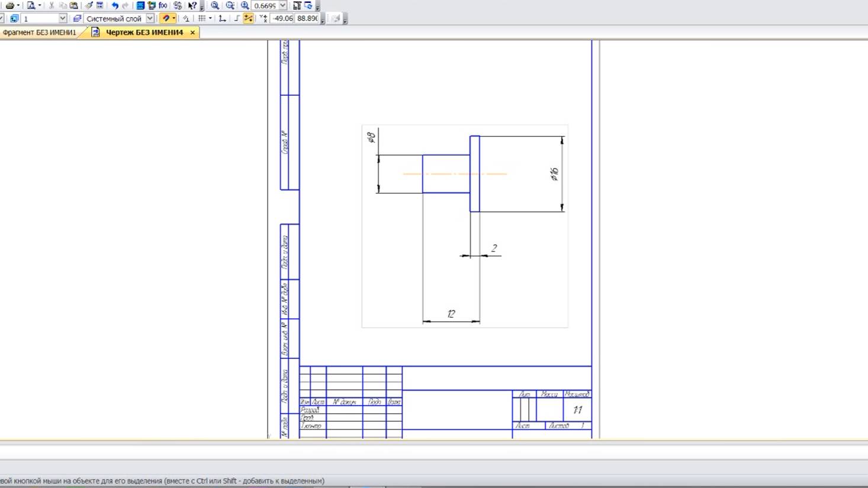Click the X coordinate field showing -49.06
868x488 pixels.
click(282, 18)
